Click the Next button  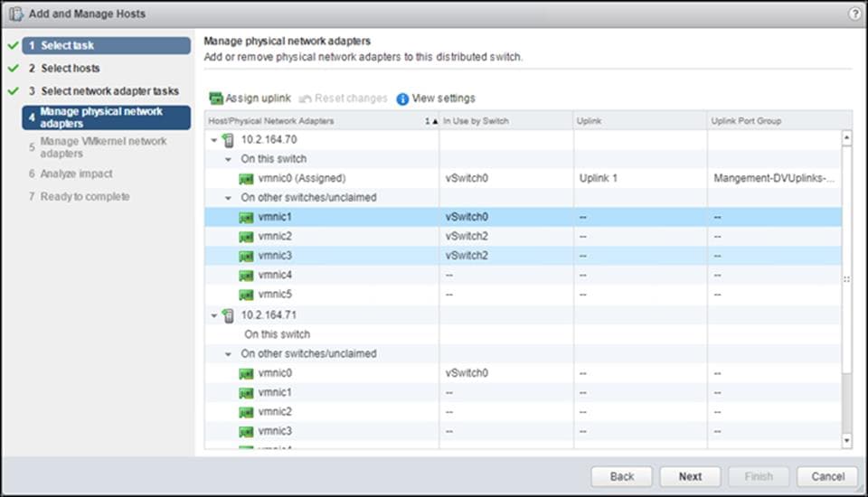(690, 476)
